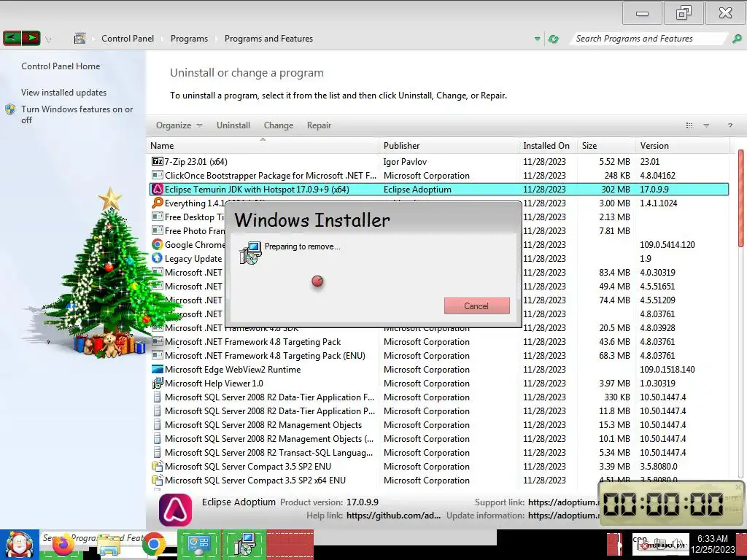The image size is (747, 560).
Task: Click the ClickOnce Bootstrapper Package icon
Action: pos(158,175)
